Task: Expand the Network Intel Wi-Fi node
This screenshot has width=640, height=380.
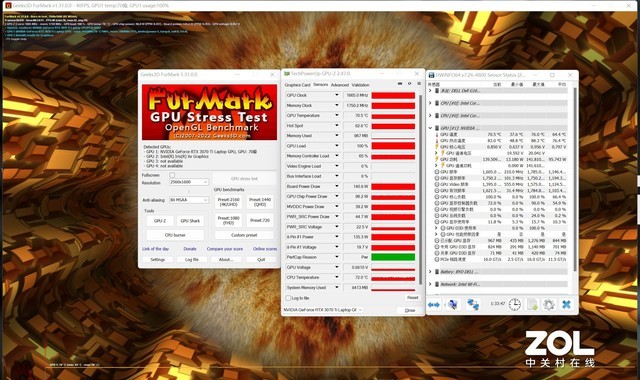Action: 430,284
